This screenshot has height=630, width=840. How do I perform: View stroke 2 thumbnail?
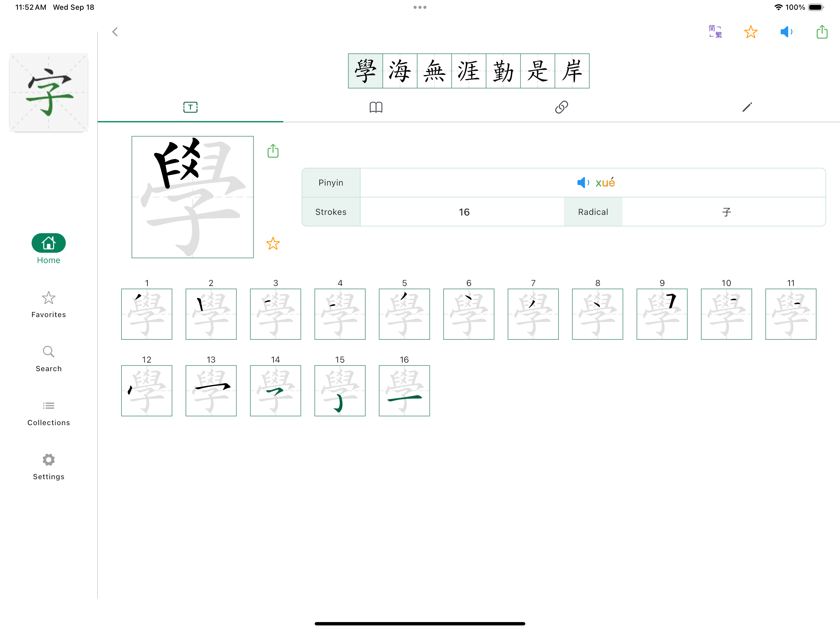coord(211,314)
